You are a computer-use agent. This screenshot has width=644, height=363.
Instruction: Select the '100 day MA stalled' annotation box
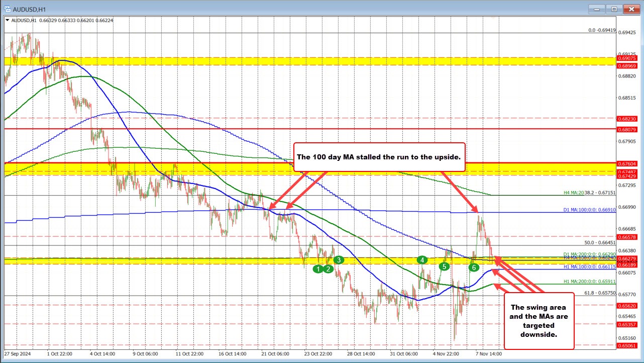379,157
